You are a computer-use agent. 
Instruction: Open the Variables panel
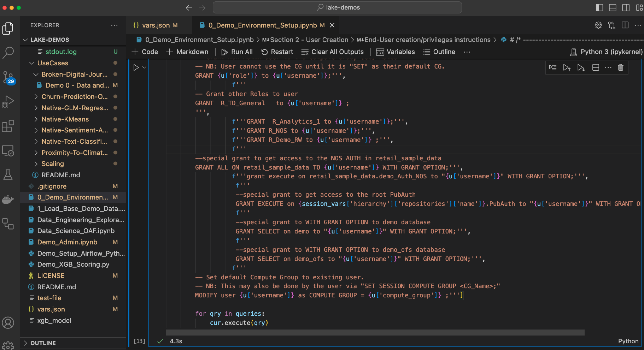pyautogui.click(x=396, y=52)
